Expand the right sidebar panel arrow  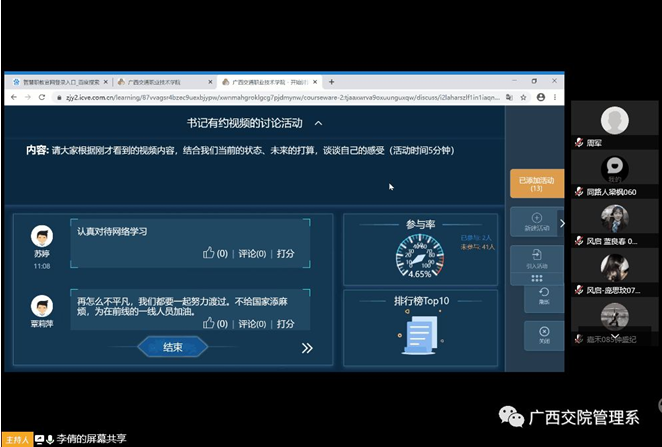[562, 223]
